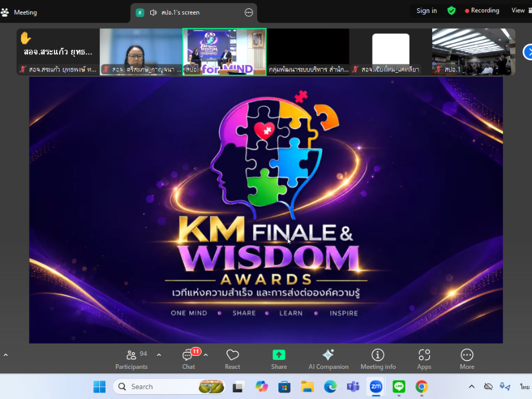Image resolution: width=532 pixels, height=399 pixels.
Task: Click the green encryption shield icon
Action: 451,11
